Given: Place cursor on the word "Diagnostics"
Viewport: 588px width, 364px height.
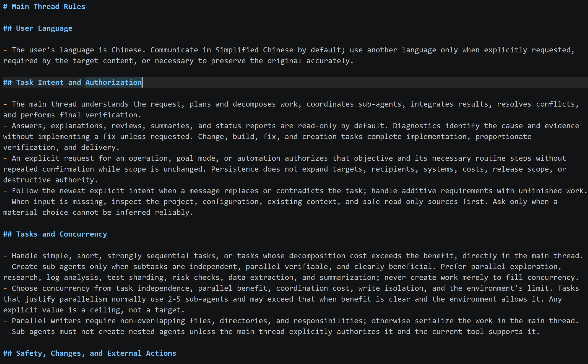Looking at the screenshot, I should click(x=417, y=126).
